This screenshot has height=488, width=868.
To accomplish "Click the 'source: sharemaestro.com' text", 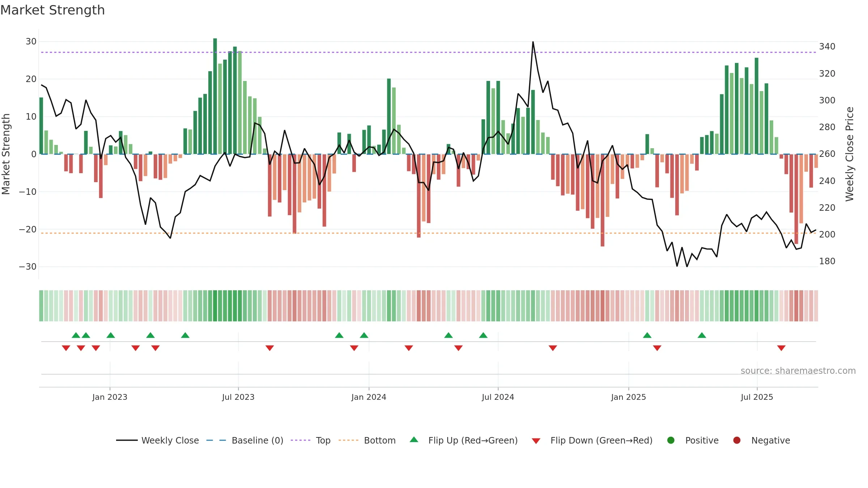I will point(798,371).
